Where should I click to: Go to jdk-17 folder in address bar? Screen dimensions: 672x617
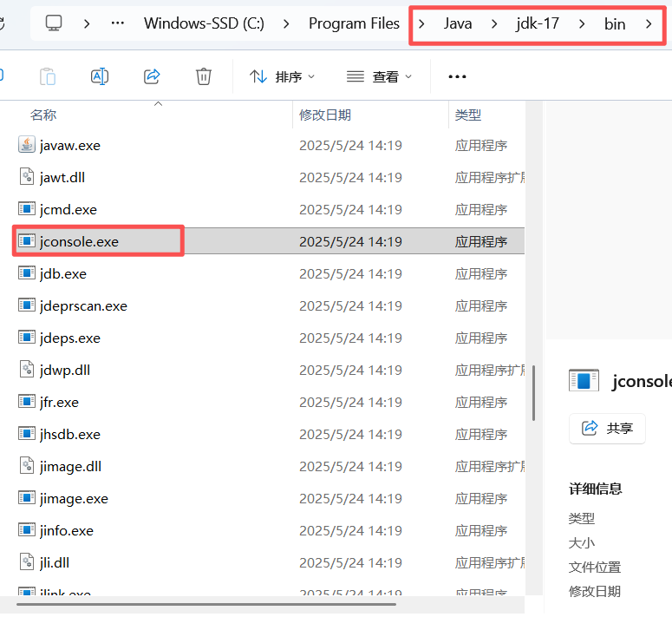point(538,23)
